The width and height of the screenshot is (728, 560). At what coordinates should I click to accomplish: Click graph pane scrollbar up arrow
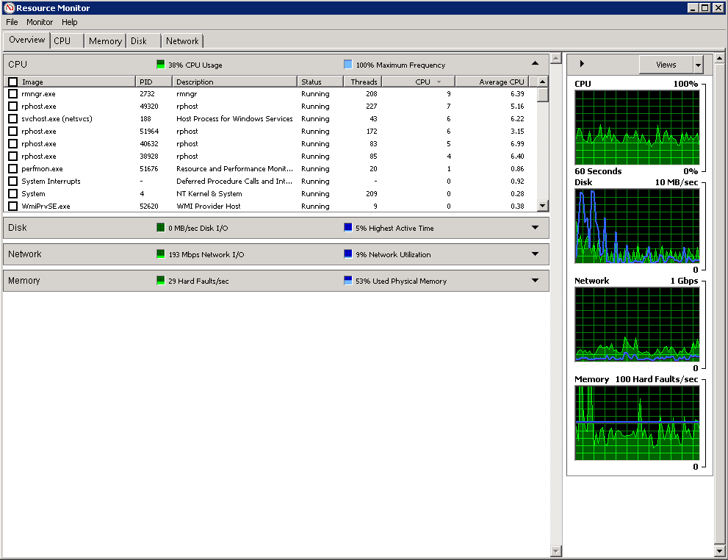pyautogui.click(x=719, y=59)
